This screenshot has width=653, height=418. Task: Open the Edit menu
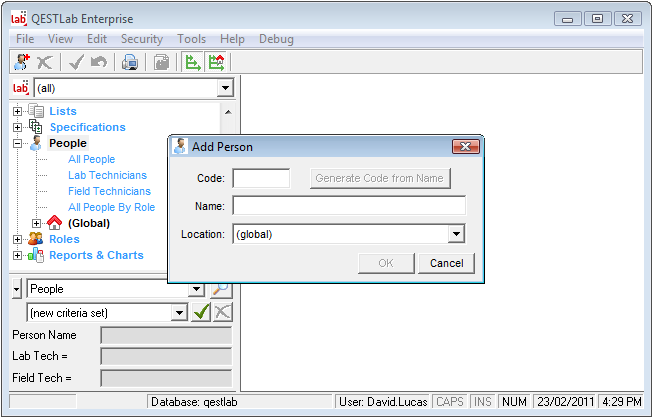[x=97, y=39]
